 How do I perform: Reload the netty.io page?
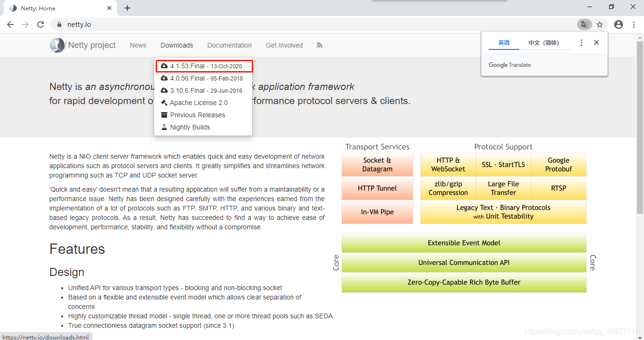tap(41, 24)
